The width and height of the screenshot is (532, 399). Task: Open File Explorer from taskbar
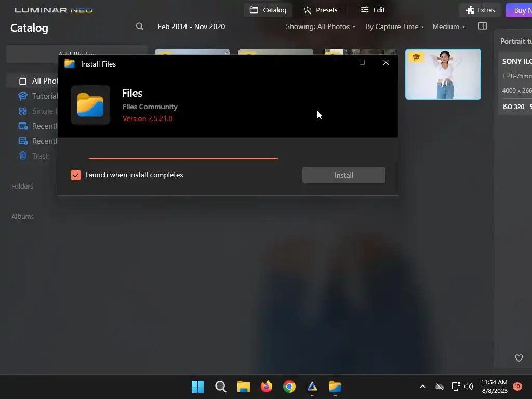(243, 387)
